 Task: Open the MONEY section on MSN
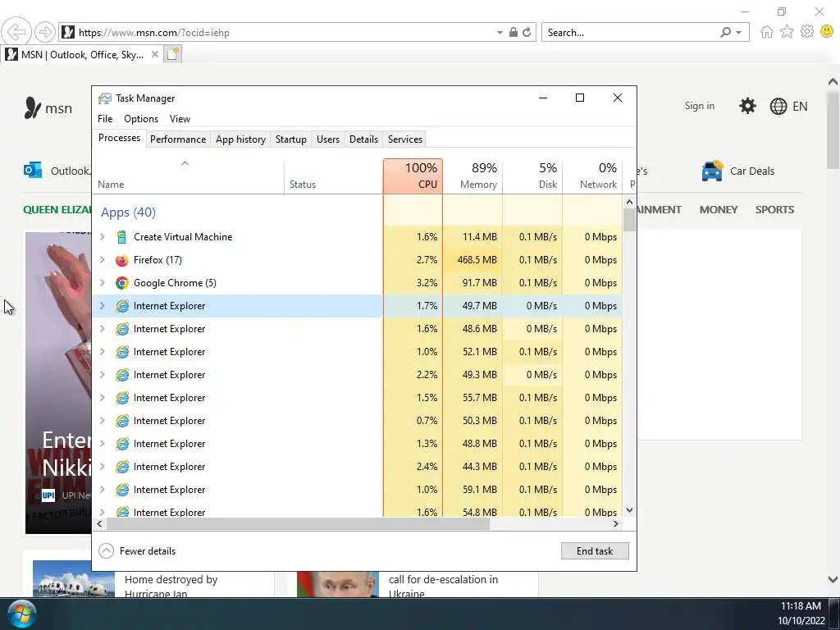click(x=719, y=209)
